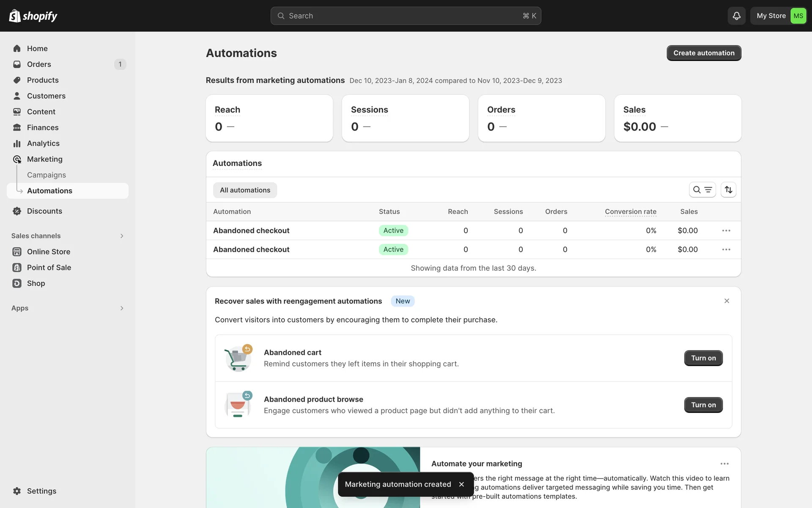Image resolution: width=812 pixels, height=508 pixels.
Task: Open the Campaigns submenu item
Action: (47, 175)
